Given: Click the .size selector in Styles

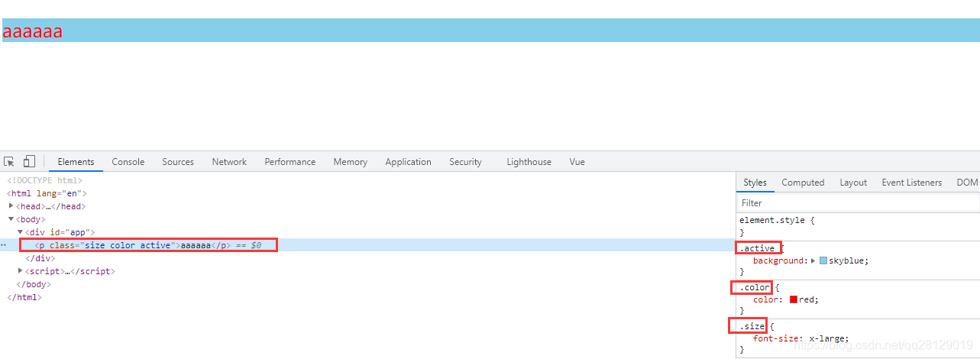Looking at the screenshot, I should pyautogui.click(x=752, y=326).
